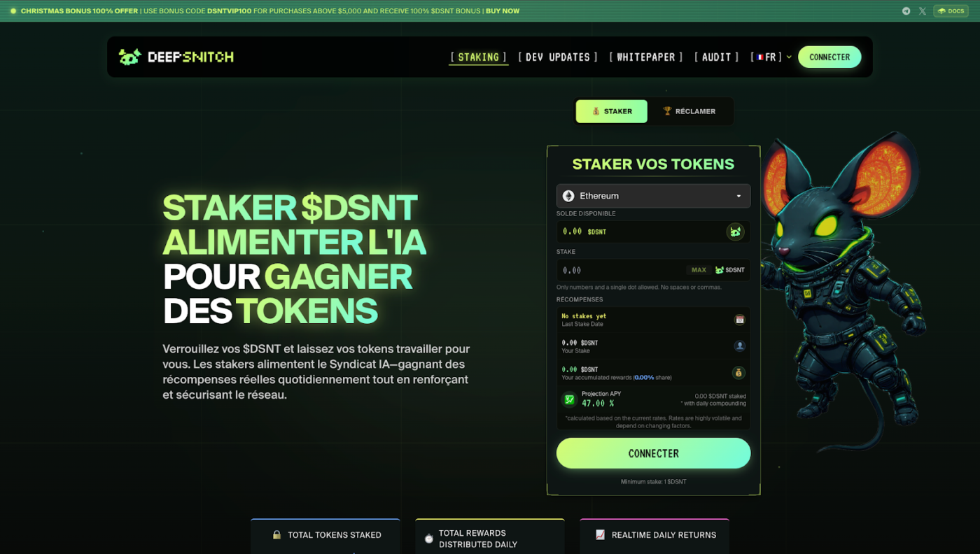Expand the FR language selector
Image resolution: width=980 pixels, height=554 pixels.
(771, 57)
